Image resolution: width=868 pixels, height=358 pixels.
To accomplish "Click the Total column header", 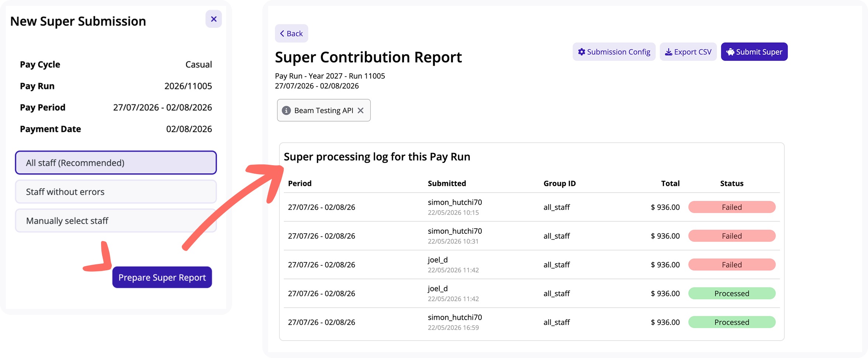I will 670,183.
